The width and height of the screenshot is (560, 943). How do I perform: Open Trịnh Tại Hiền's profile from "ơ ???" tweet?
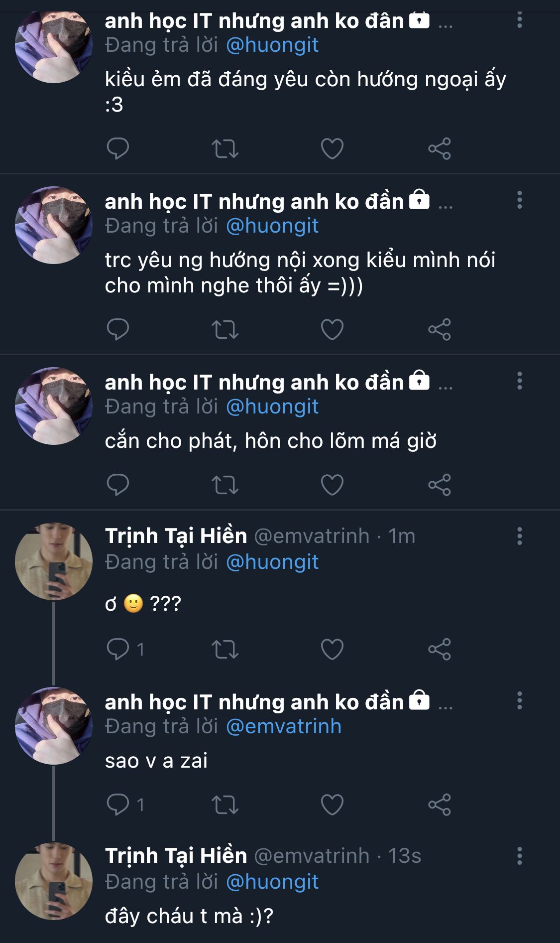coord(176,536)
